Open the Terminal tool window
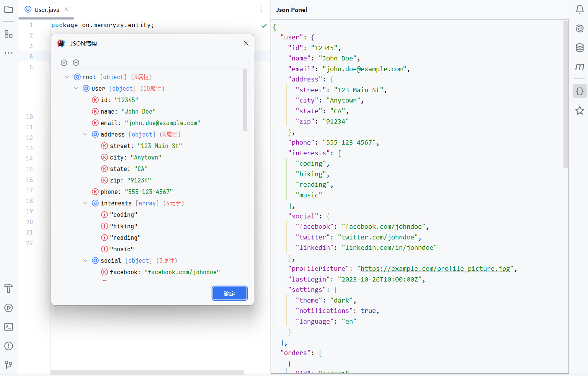This screenshot has width=588, height=376. point(8,327)
